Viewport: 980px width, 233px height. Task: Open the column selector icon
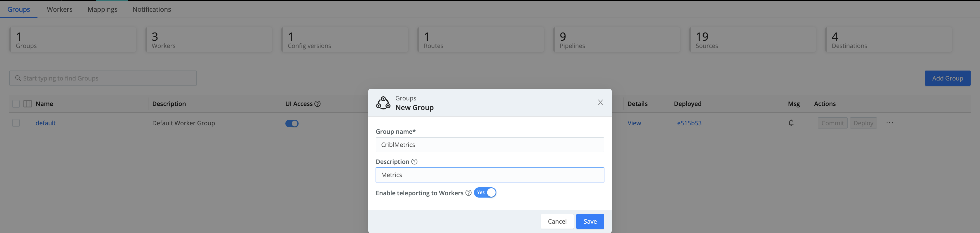[28, 104]
